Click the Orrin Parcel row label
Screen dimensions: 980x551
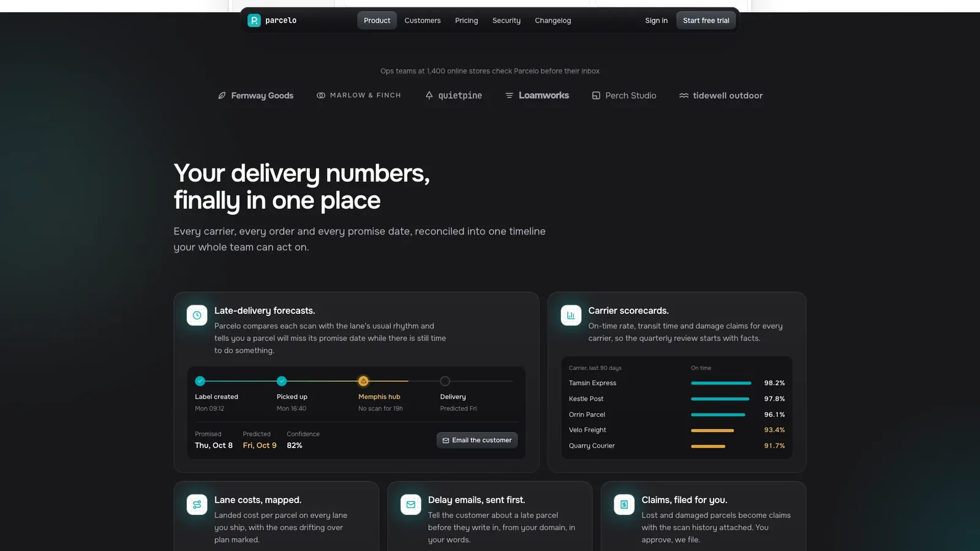587,414
